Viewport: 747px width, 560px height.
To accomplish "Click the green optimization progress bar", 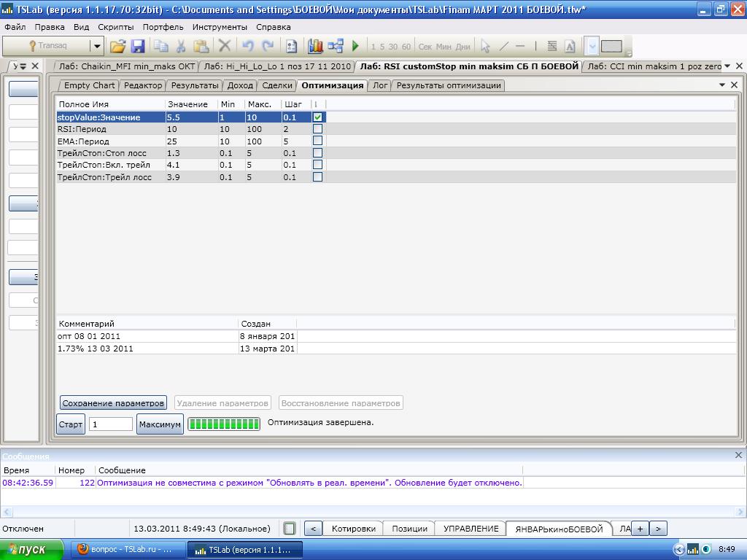I will (224, 424).
